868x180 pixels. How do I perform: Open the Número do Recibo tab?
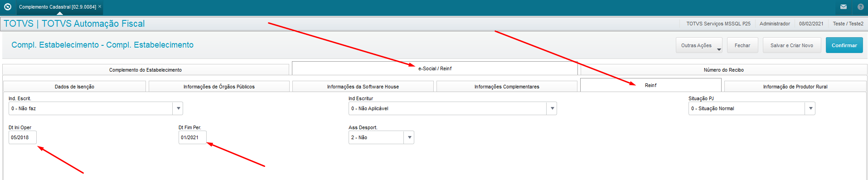[x=723, y=70]
